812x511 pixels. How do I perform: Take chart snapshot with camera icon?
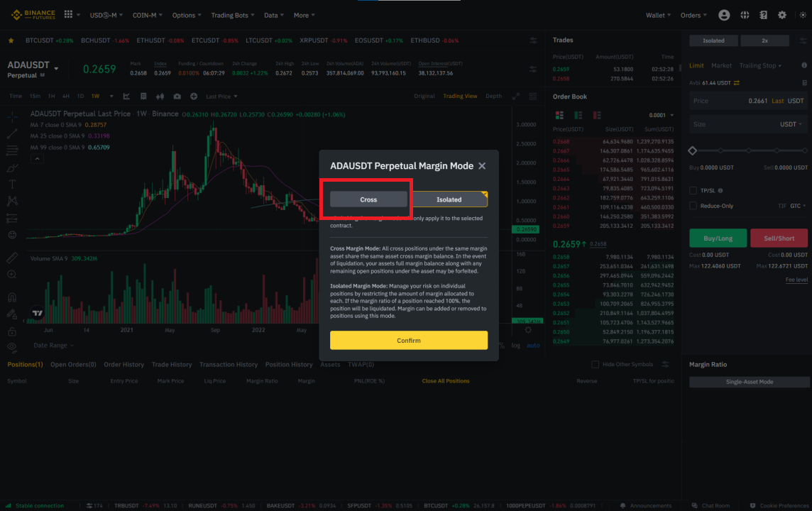tap(177, 97)
